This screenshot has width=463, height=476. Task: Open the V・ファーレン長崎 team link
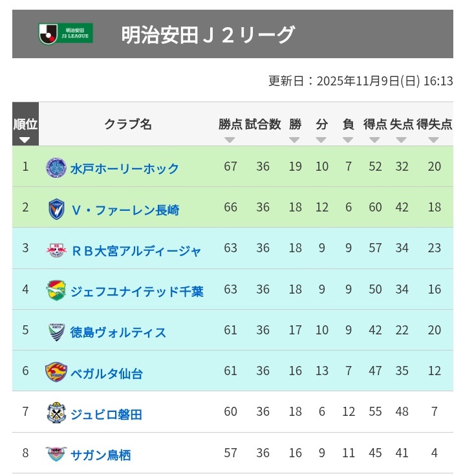(125, 210)
